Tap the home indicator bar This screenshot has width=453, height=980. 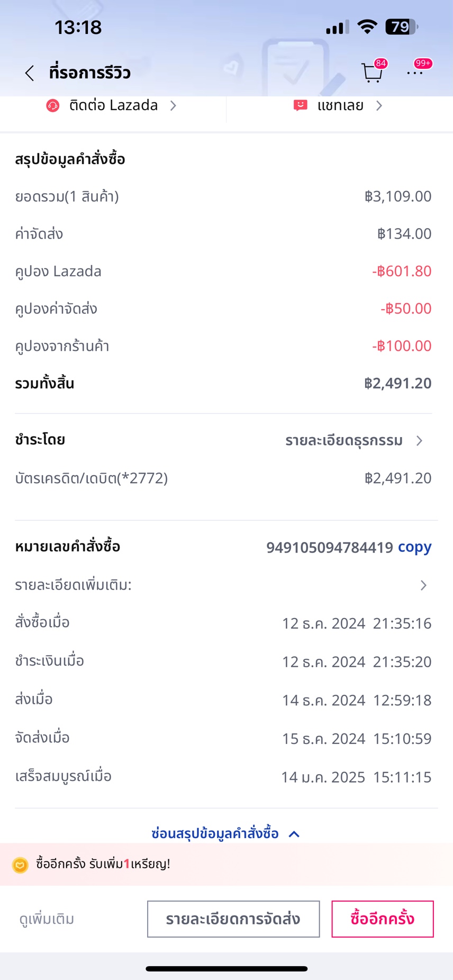[226, 969]
